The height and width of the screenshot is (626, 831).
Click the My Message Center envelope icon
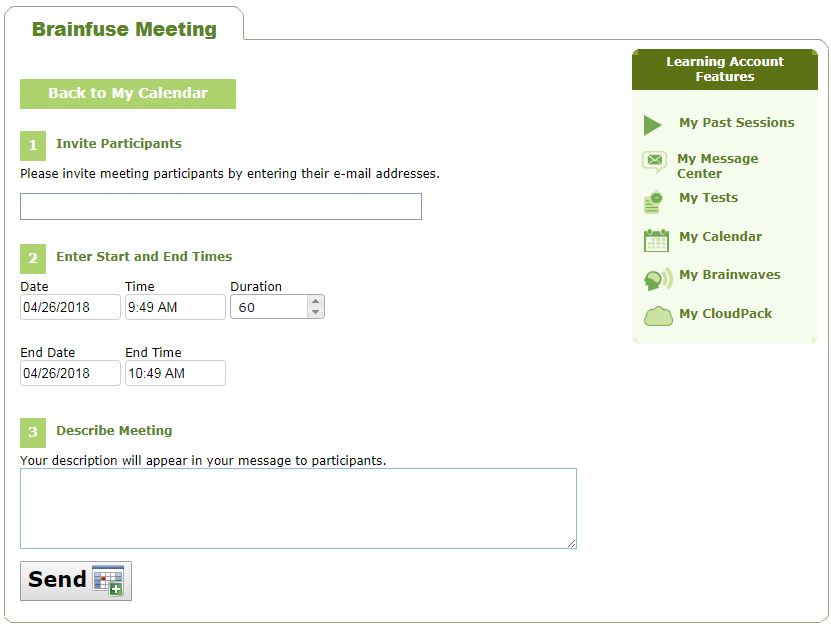(x=654, y=161)
